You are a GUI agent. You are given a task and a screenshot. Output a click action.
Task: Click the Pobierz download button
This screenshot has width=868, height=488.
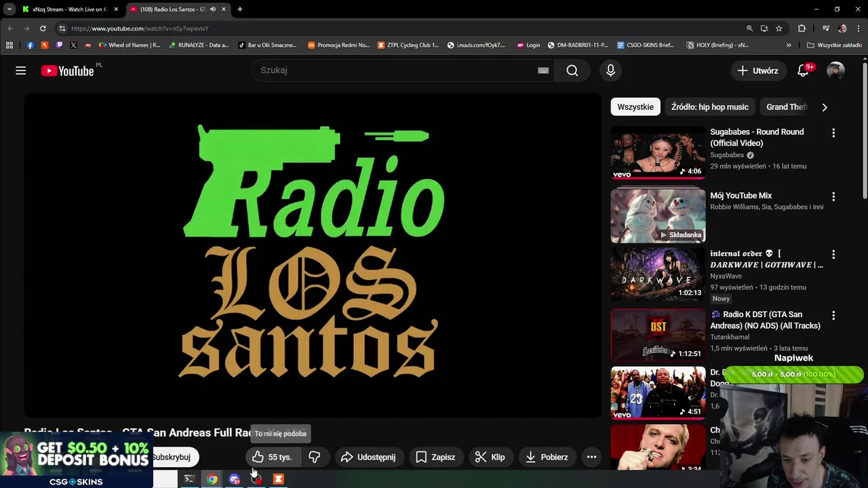(547, 457)
